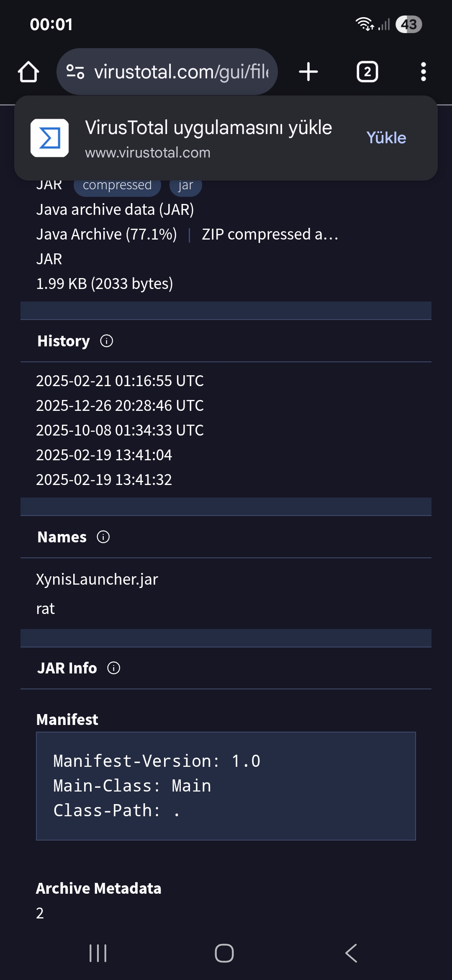
Task: Show info icon next to Names
Action: pyautogui.click(x=103, y=537)
